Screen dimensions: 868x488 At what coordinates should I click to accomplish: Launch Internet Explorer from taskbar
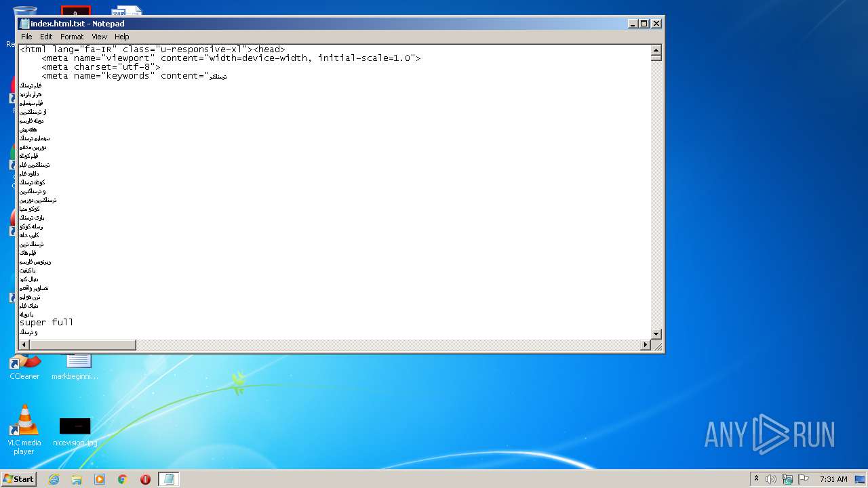point(54,479)
